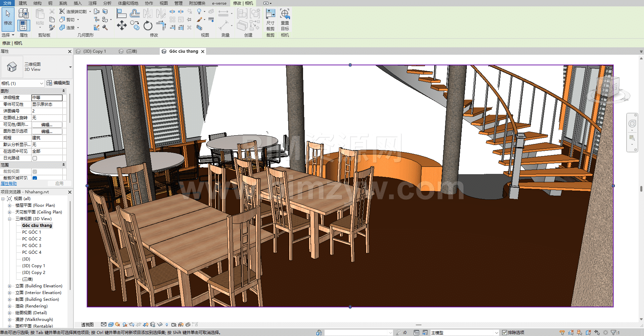Open 连接端切割 cope dropdown arrow
The height and width of the screenshot is (336, 644).
click(x=90, y=11)
